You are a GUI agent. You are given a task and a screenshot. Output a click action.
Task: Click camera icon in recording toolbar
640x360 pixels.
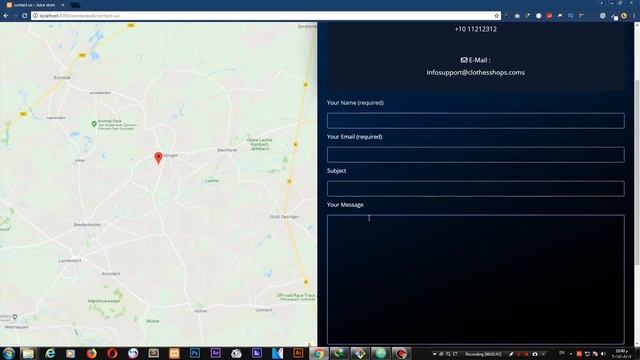point(535,354)
